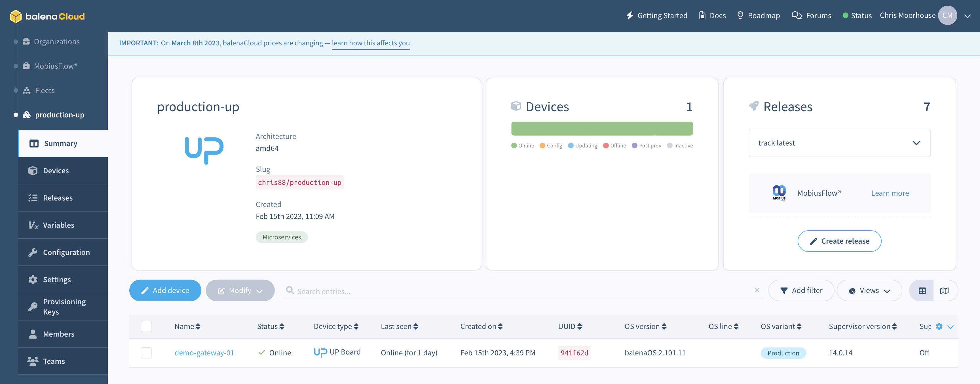Sort by Last seen column

400,326
